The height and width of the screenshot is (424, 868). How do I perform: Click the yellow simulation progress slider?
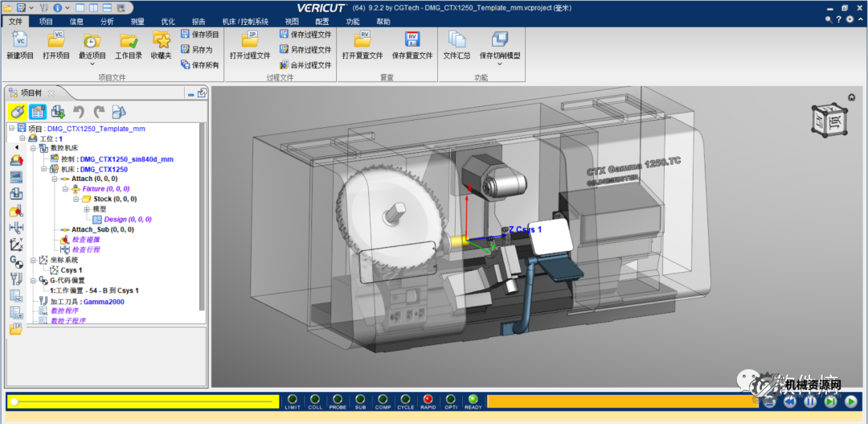tap(143, 401)
